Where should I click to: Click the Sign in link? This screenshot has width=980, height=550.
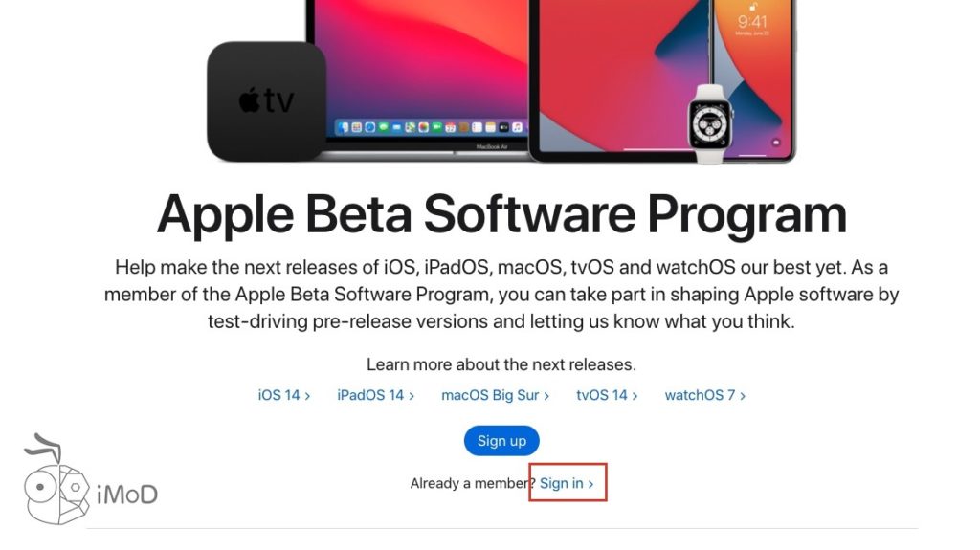pyautogui.click(x=567, y=483)
